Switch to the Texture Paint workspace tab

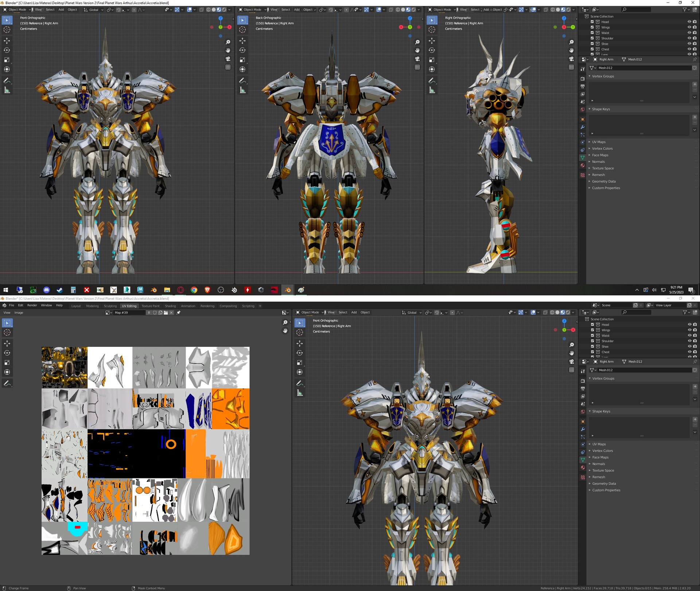pyautogui.click(x=151, y=306)
